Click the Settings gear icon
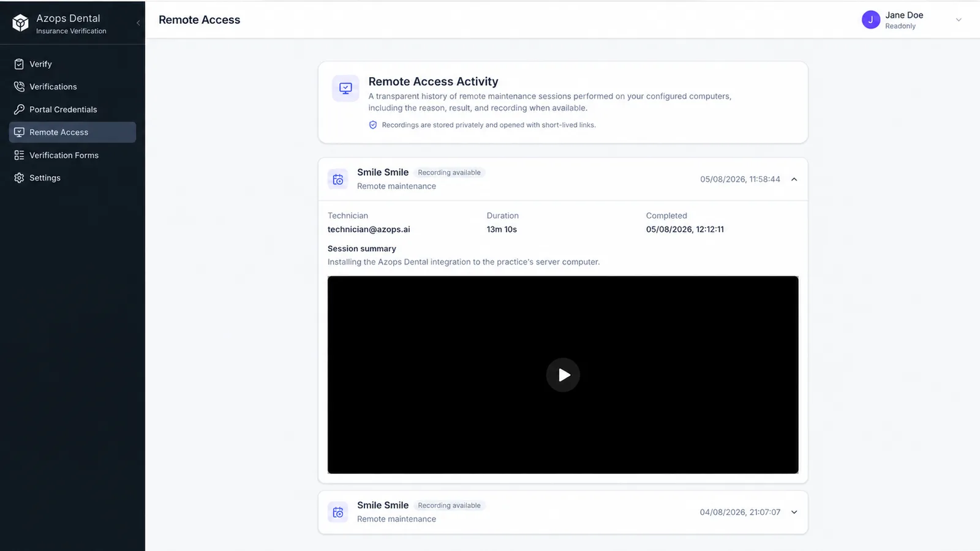 coord(19,178)
